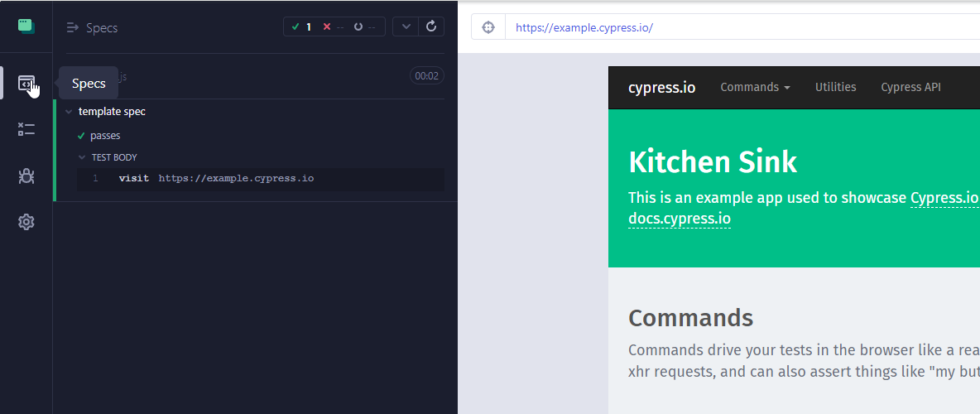
Task: Toggle the auto-scrolling chevron button
Action: tap(406, 26)
